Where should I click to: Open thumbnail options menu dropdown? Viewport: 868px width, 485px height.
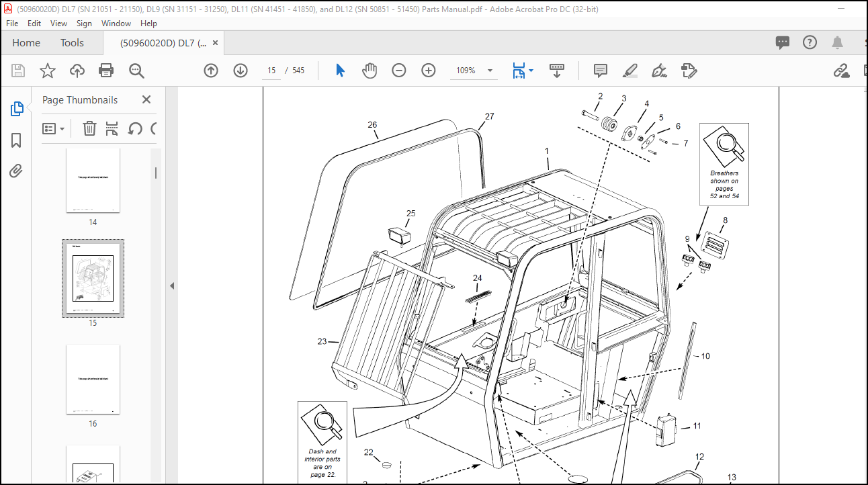coord(54,128)
